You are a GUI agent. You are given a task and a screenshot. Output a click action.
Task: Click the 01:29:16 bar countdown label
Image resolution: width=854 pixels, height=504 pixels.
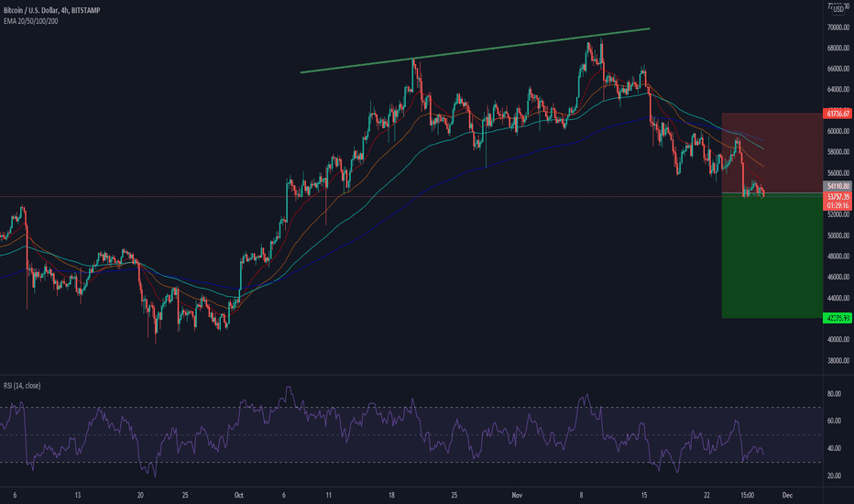pyautogui.click(x=838, y=205)
